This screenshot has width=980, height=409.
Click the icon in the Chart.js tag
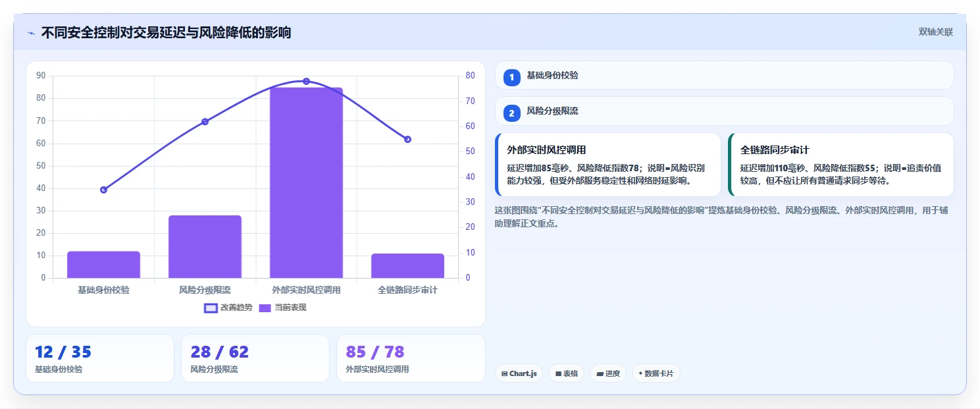coord(505,374)
